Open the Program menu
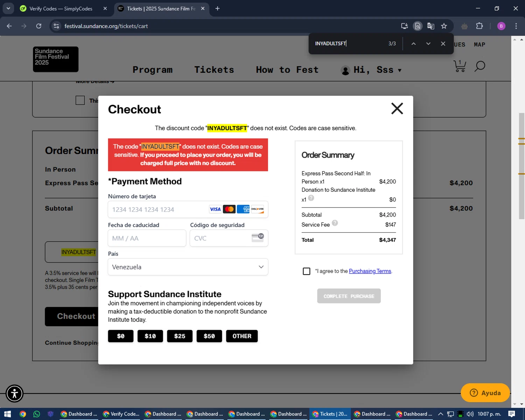Image resolution: width=525 pixels, height=420 pixels. [153, 70]
